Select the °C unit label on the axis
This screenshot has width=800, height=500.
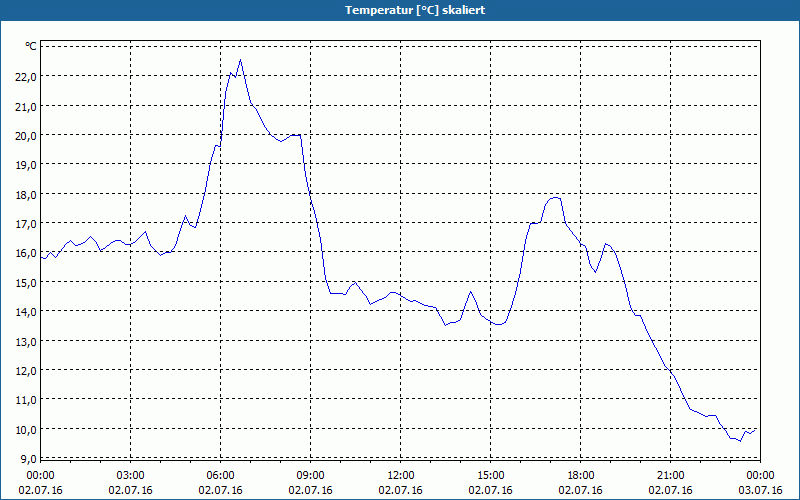tap(31, 46)
